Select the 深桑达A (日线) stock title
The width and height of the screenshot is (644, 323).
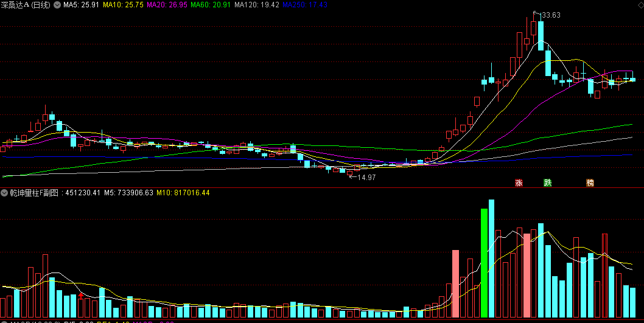pos(26,5)
